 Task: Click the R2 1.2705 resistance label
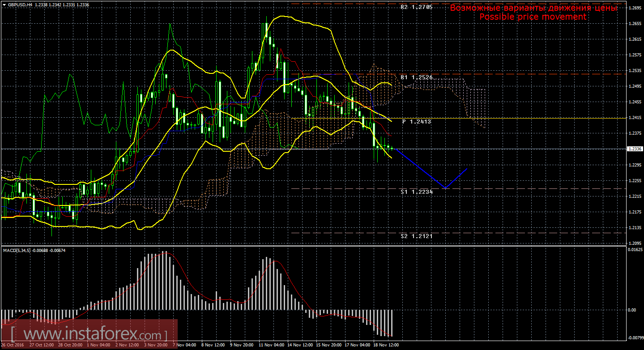click(x=416, y=7)
